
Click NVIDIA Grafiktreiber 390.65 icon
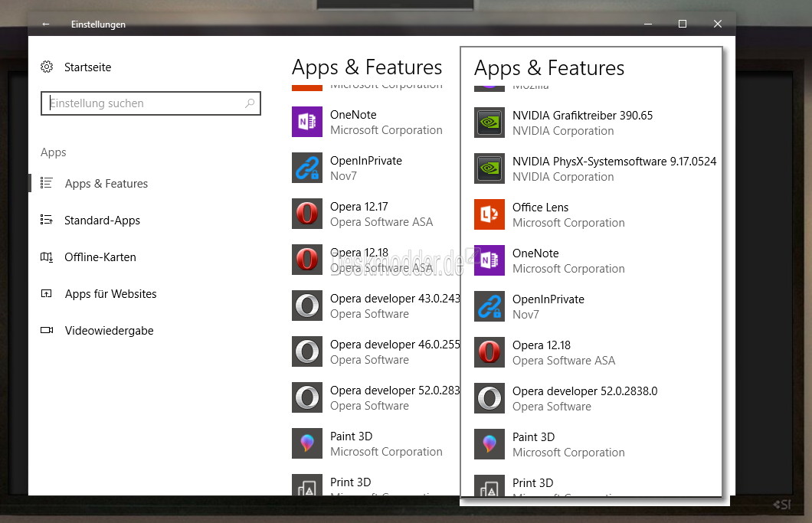click(x=489, y=123)
